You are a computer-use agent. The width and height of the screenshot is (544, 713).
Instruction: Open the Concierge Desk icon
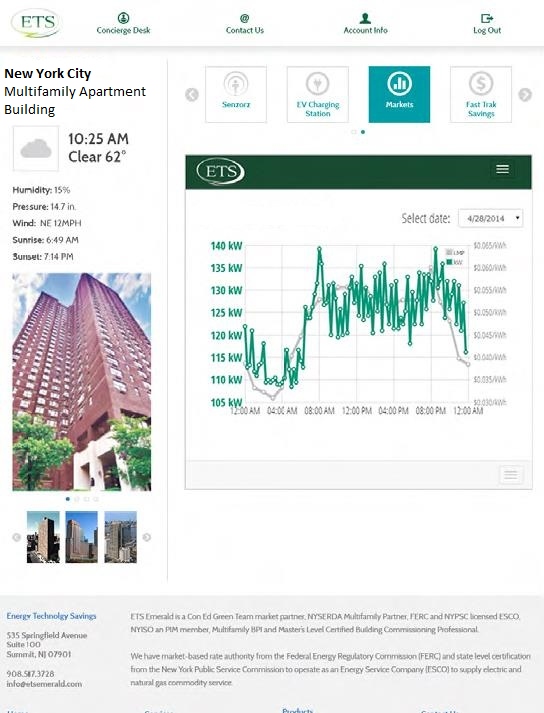tap(123, 18)
